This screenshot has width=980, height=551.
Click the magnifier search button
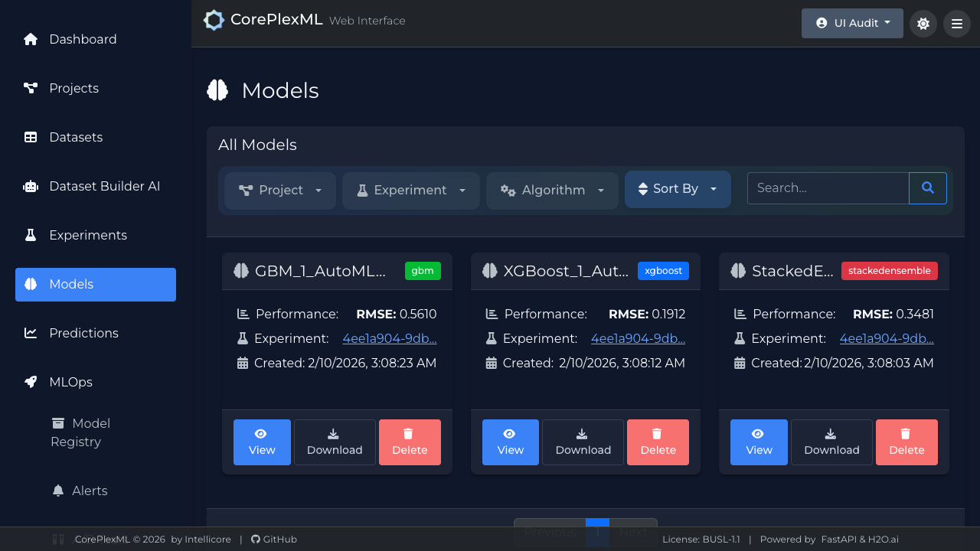click(x=928, y=188)
